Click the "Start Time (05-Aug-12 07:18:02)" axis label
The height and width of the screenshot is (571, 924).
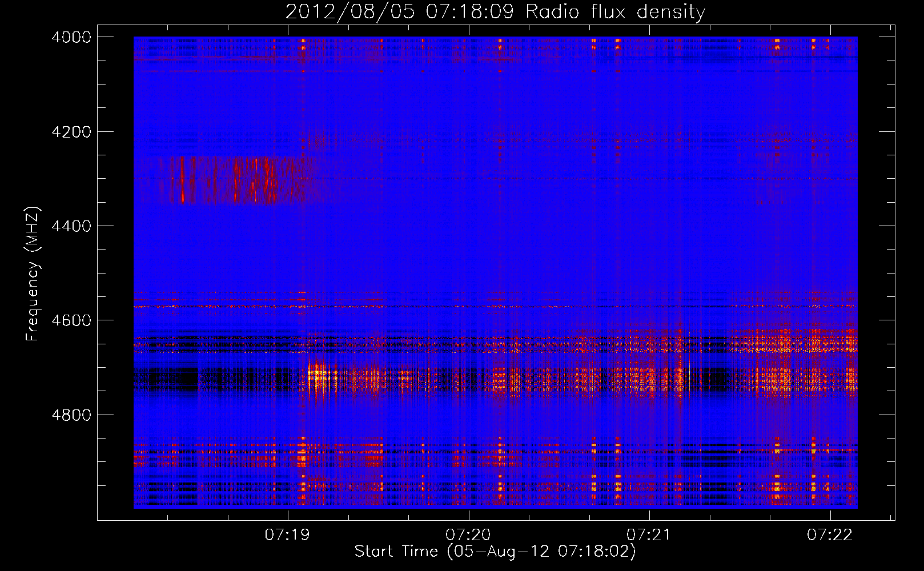click(x=495, y=552)
